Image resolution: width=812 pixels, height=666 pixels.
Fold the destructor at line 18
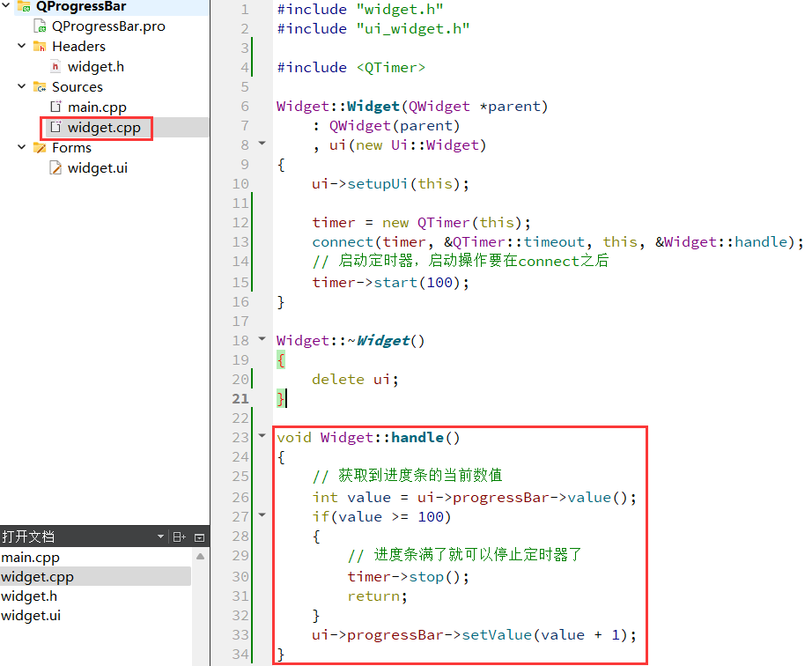pyautogui.click(x=262, y=338)
